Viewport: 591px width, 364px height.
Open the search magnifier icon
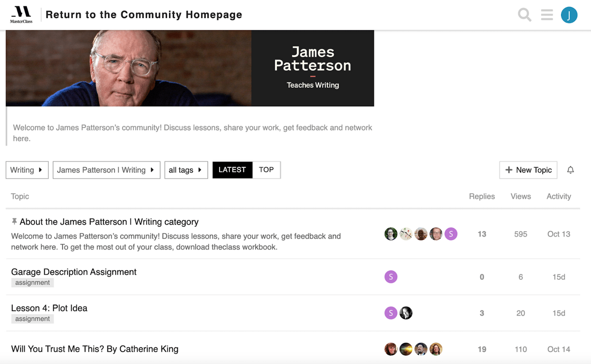(525, 15)
